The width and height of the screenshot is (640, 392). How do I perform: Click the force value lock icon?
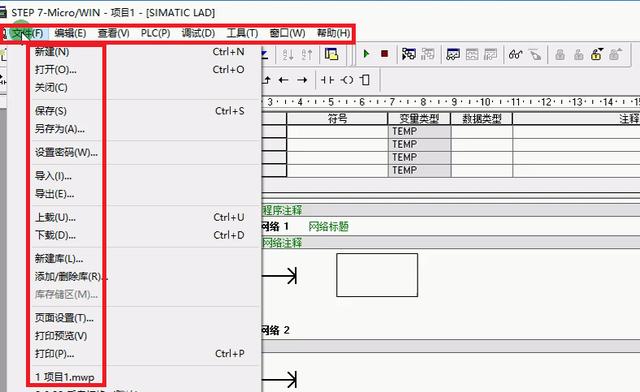(x=560, y=54)
